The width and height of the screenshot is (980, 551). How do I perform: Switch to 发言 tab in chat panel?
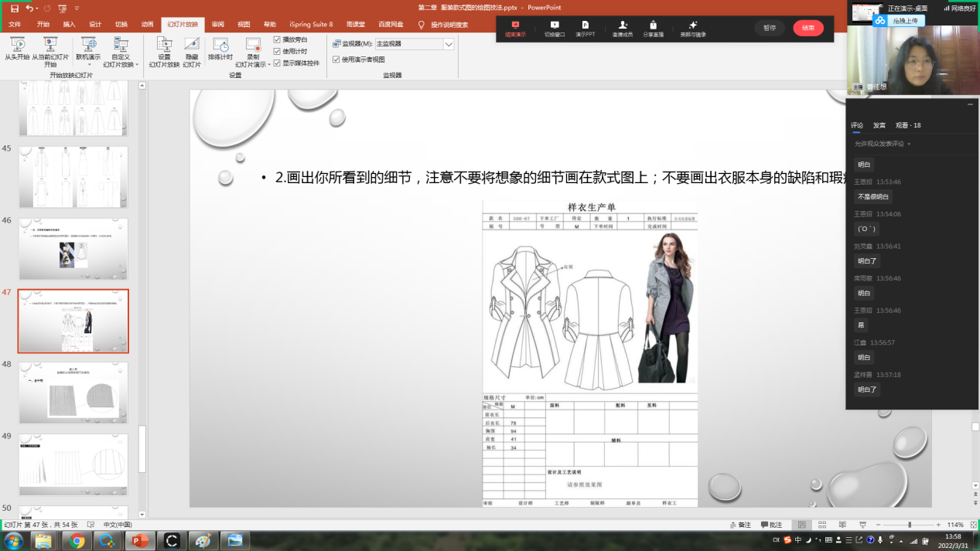[x=879, y=125]
